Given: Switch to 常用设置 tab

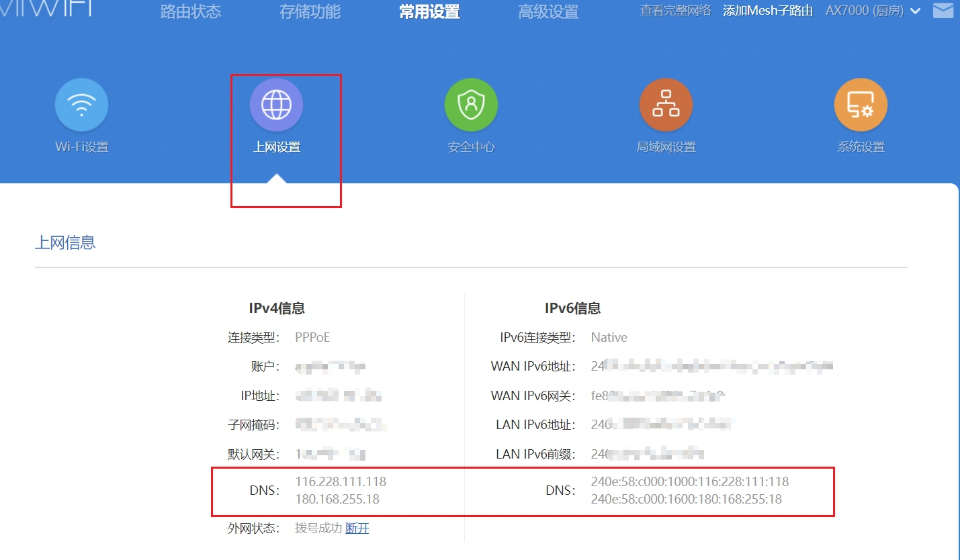Looking at the screenshot, I should point(429,11).
